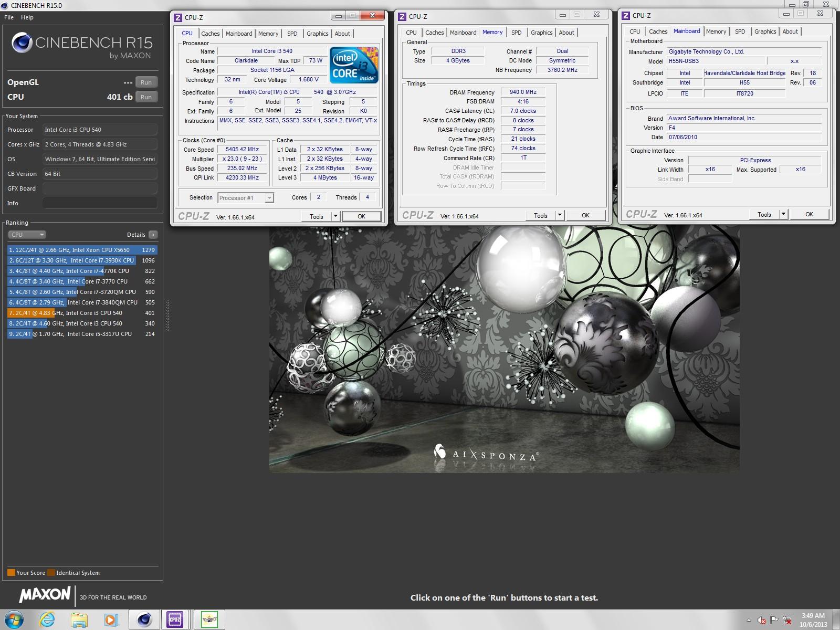Click OK in the Mainboard CPU-Z window

[809, 214]
